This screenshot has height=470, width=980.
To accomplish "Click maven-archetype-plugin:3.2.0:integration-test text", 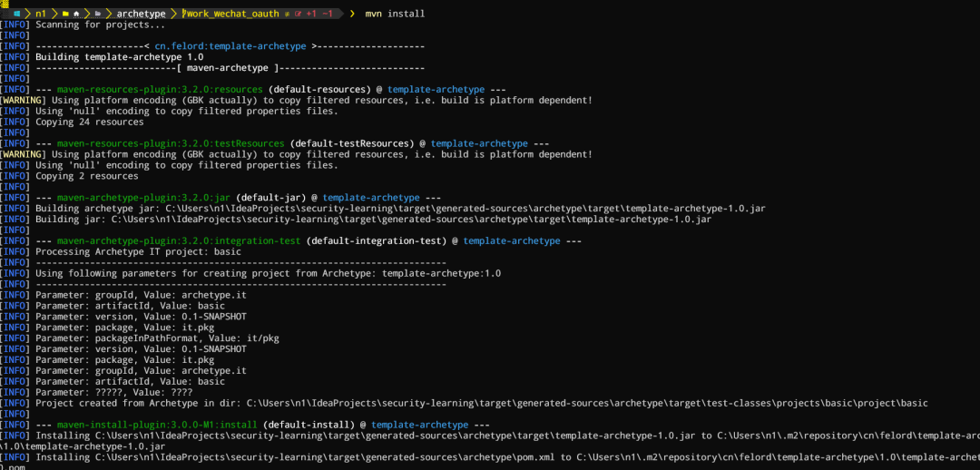I will 179,240.
